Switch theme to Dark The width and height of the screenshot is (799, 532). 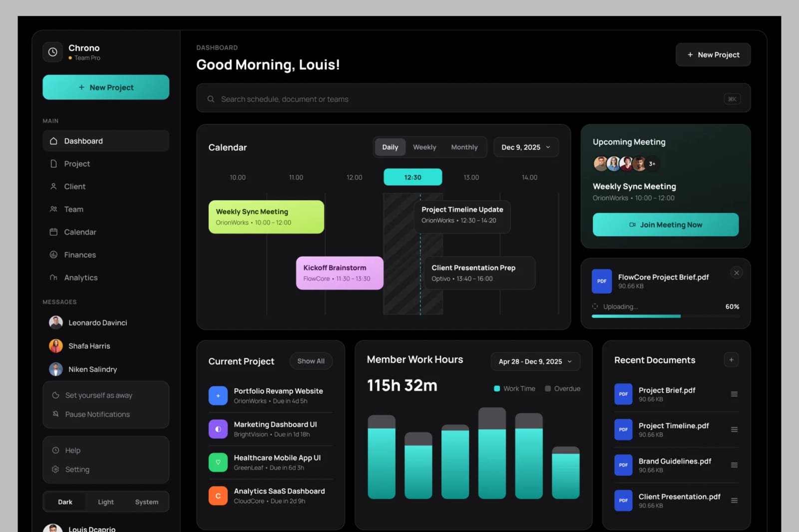point(65,502)
